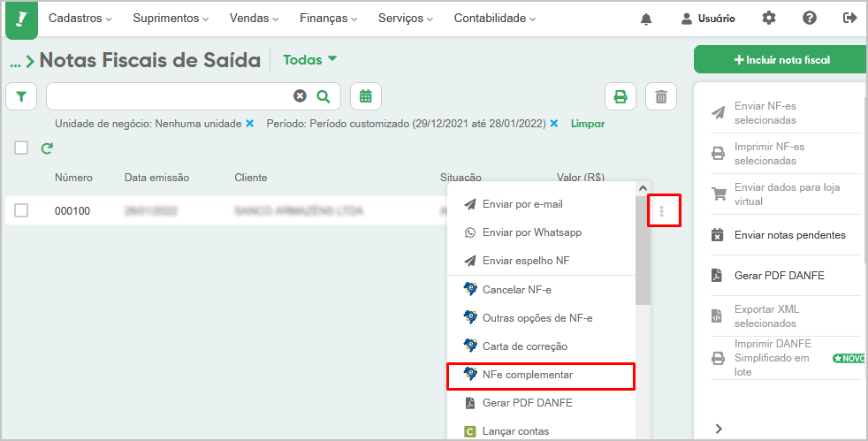Click the green application logo

coord(21,20)
